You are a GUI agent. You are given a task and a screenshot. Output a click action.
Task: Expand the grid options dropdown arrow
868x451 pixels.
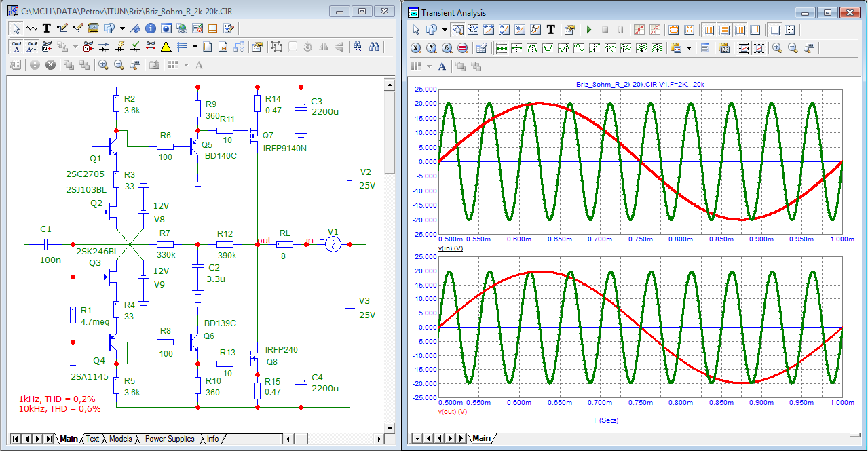point(195,47)
